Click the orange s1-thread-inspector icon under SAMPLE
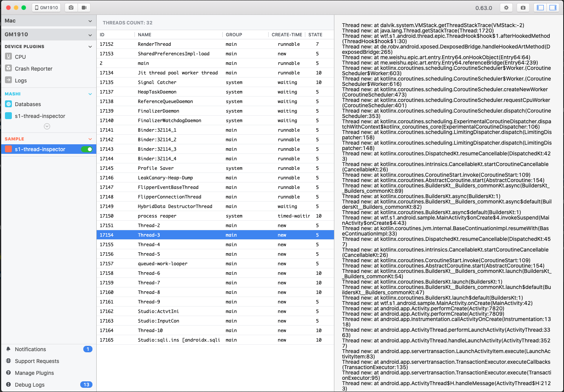 coord(8,149)
